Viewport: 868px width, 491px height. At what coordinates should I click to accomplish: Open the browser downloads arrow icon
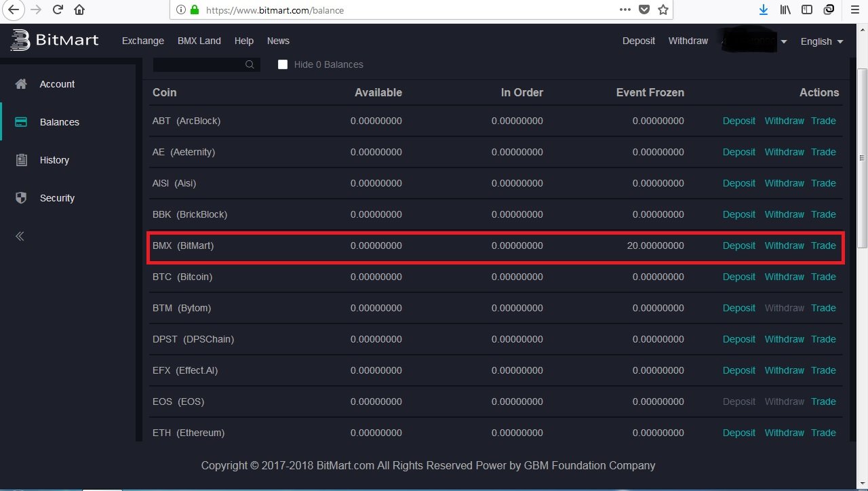(x=764, y=10)
